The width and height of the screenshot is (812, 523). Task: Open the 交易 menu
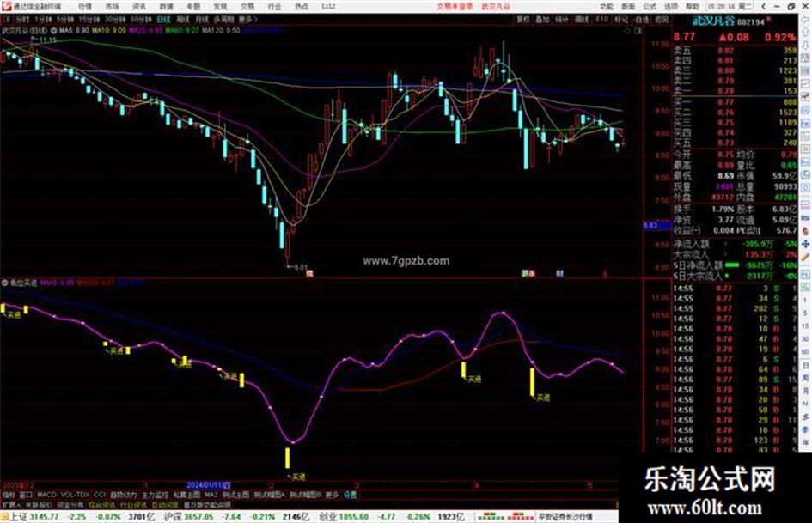(x=247, y=7)
